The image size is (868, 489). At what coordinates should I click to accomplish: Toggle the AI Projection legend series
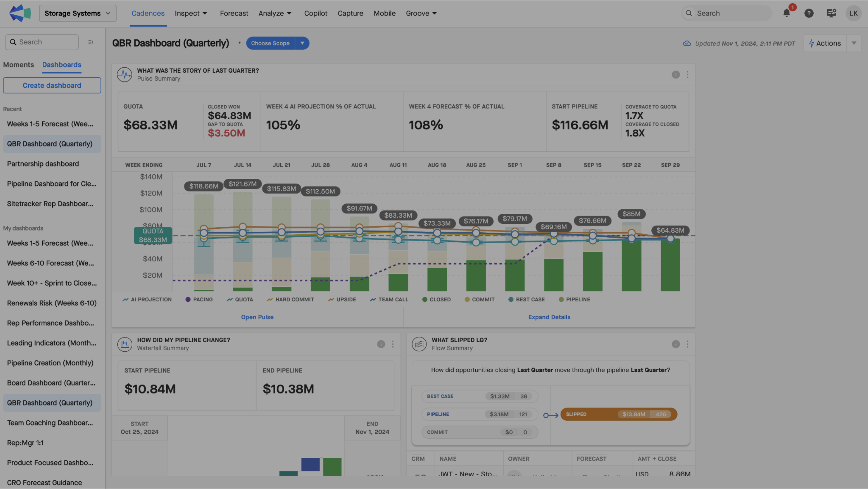(x=147, y=299)
